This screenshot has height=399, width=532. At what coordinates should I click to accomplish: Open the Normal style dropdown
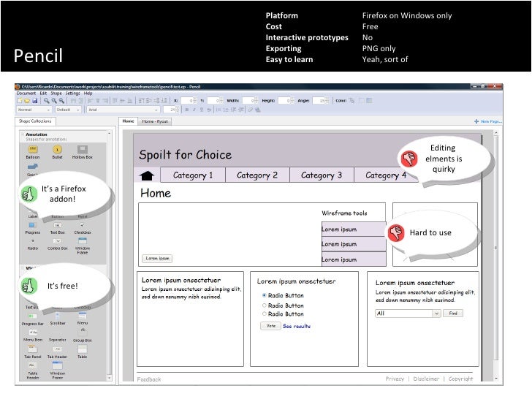click(x=34, y=110)
